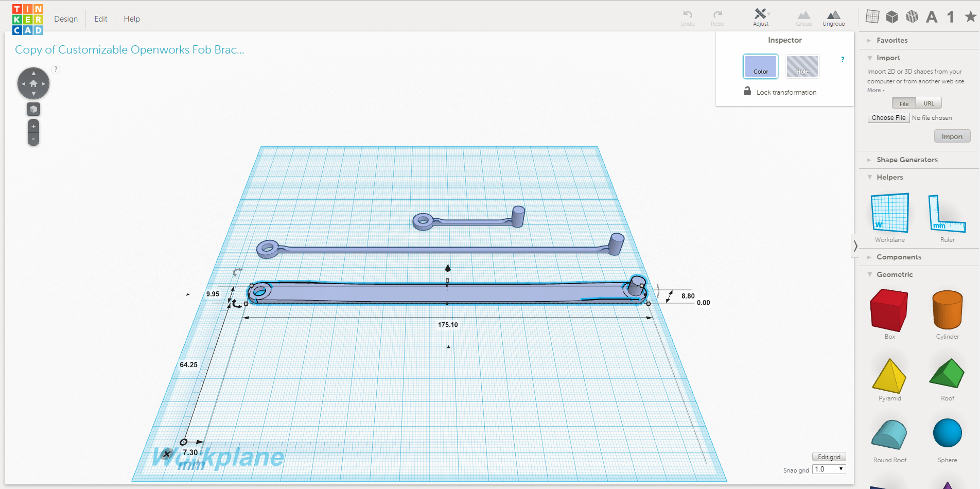Select the solid cube toolbar icon

(x=892, y=16)
